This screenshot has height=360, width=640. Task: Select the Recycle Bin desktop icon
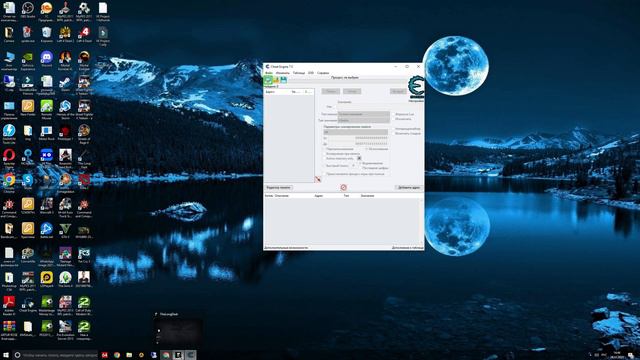47,33
